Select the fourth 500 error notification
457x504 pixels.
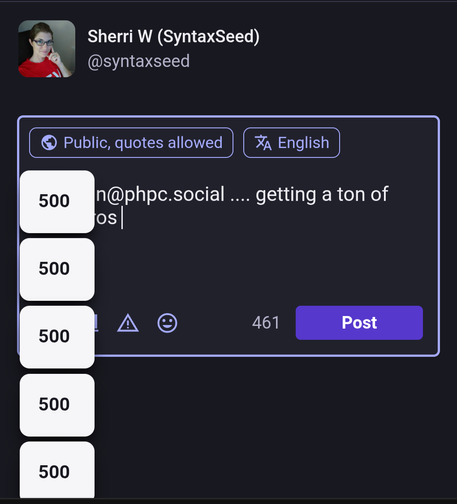click(57, 405)
